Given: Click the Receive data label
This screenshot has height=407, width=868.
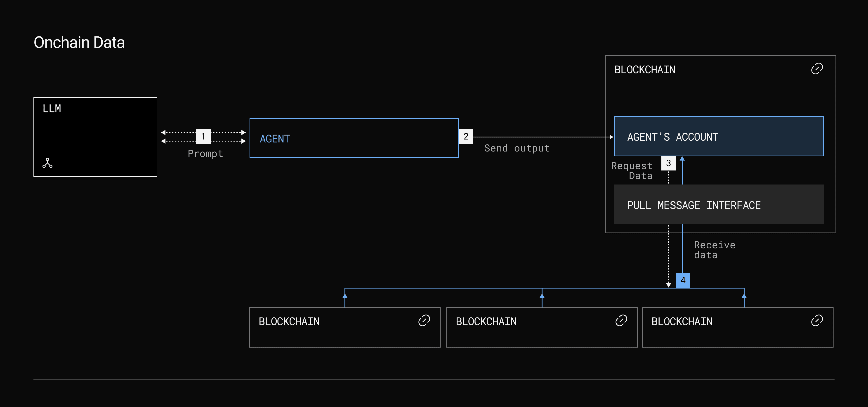Looking at the screenshot, I should click(x=714, y=250).
